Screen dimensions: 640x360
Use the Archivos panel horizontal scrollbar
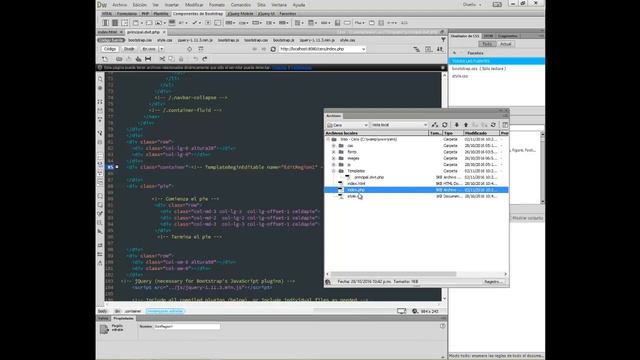point(393,274)
